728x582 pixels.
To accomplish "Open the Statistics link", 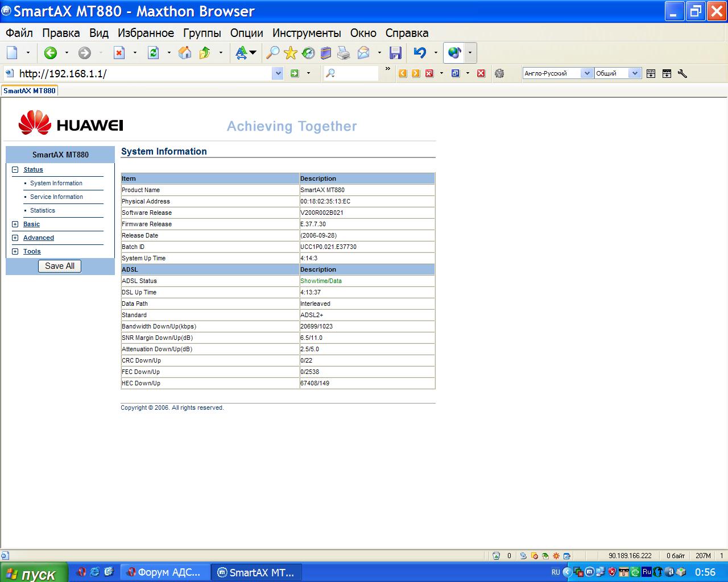I will 43,210.
